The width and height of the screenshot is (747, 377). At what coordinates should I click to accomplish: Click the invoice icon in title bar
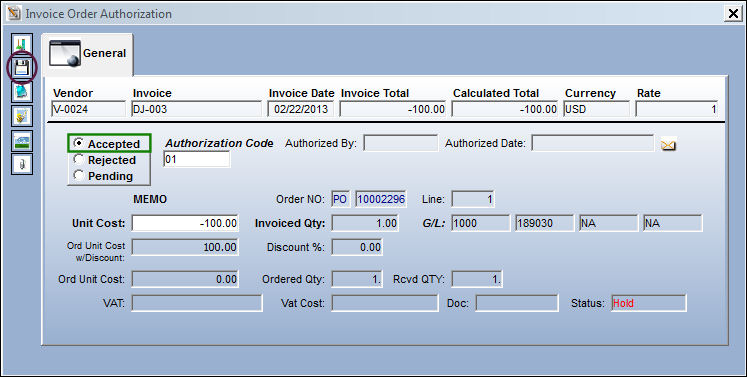[x=14, y=13]
